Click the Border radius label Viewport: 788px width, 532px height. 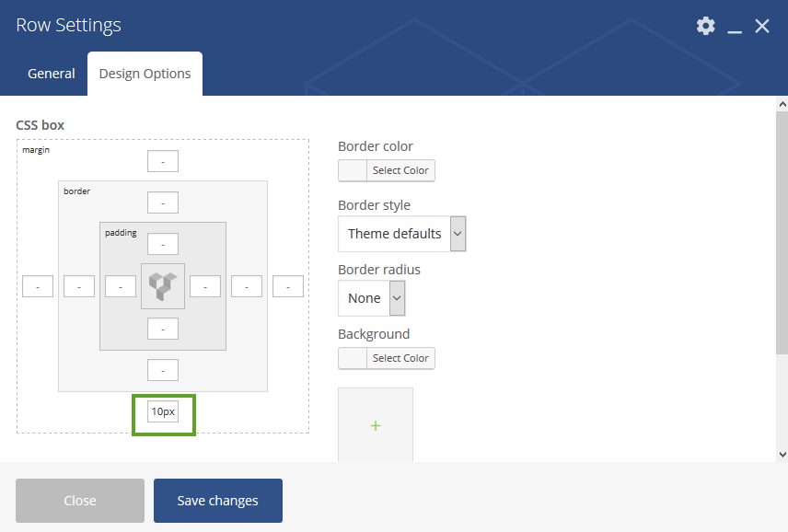(x=379, y=270)
